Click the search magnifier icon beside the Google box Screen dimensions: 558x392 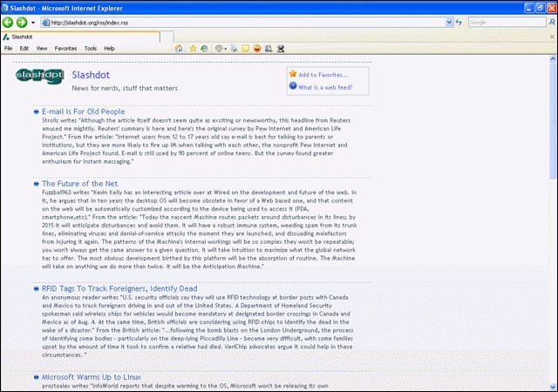[x=552, y=23]
